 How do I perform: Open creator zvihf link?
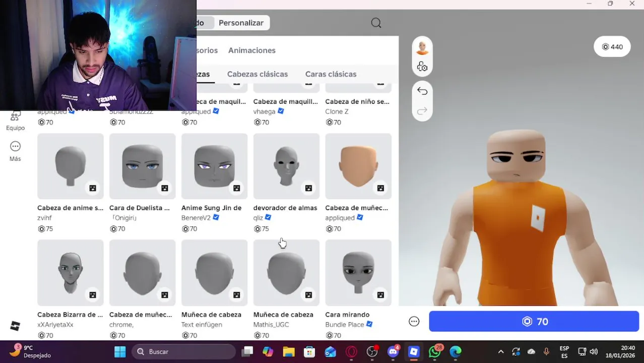44,218
